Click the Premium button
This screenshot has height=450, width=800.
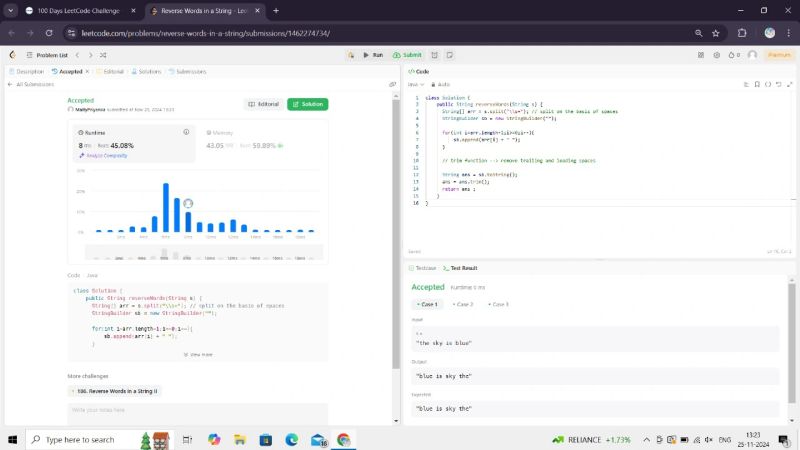coord(779,55)
